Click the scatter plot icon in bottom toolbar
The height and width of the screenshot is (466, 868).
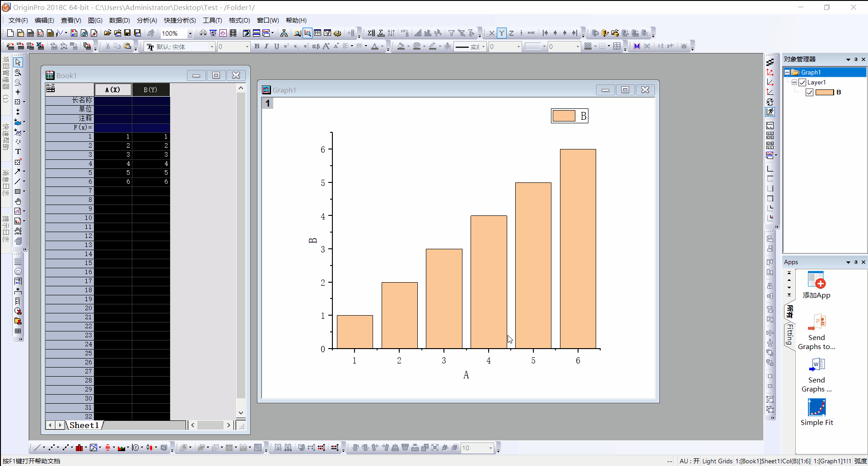51,447
